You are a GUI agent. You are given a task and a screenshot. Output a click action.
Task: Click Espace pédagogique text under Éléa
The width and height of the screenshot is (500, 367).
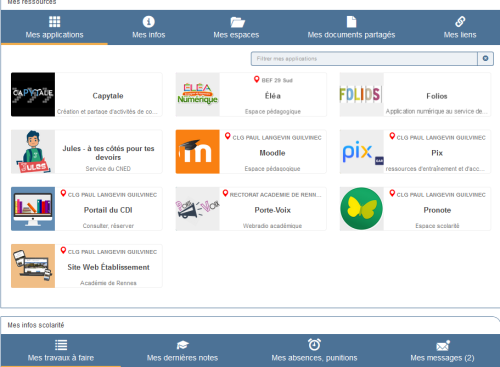(273, 111)
